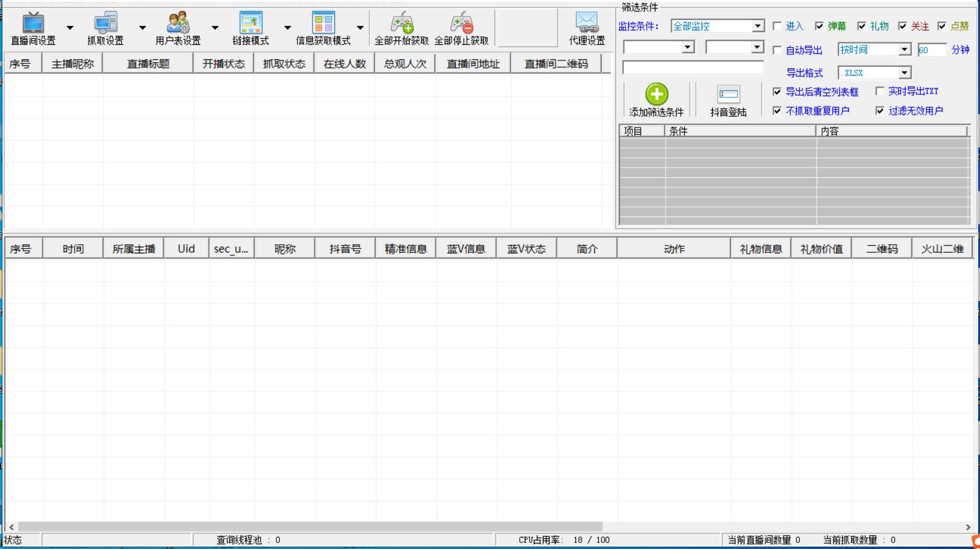Screen dimensions: 980x549
Task: Enable the 进入 checkbox
Action: pos(777,26)
